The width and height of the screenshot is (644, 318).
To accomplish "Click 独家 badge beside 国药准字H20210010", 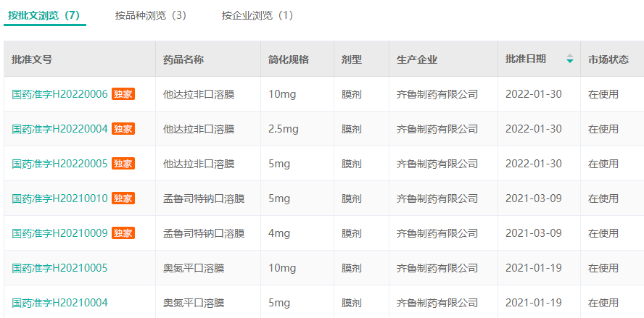I will tap(123, 198).
